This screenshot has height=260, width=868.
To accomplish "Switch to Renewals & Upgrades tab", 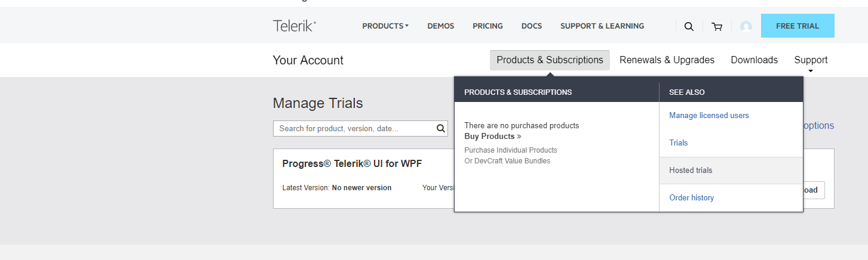I will click(667, 60).
